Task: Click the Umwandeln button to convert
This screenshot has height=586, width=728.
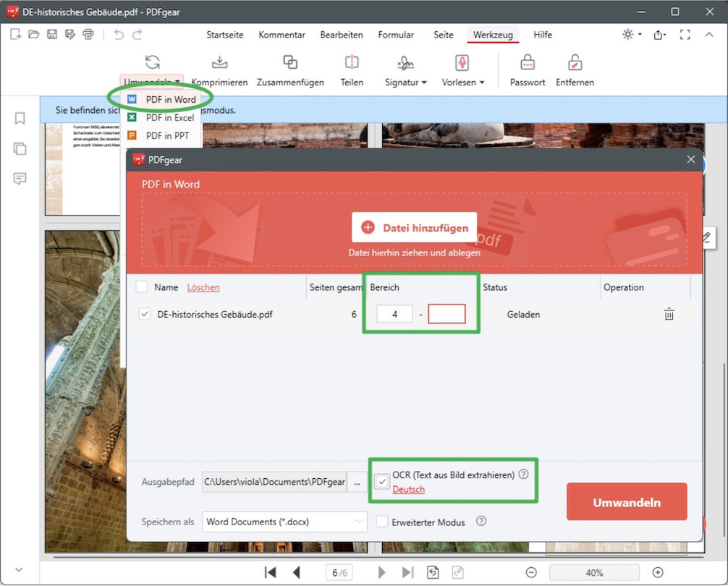Action: click(627, 501)
